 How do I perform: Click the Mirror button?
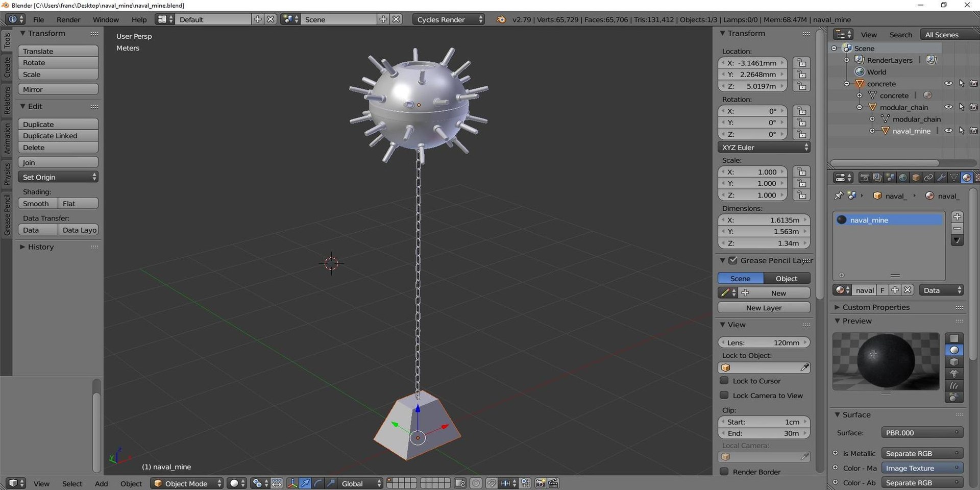(58, 89)
